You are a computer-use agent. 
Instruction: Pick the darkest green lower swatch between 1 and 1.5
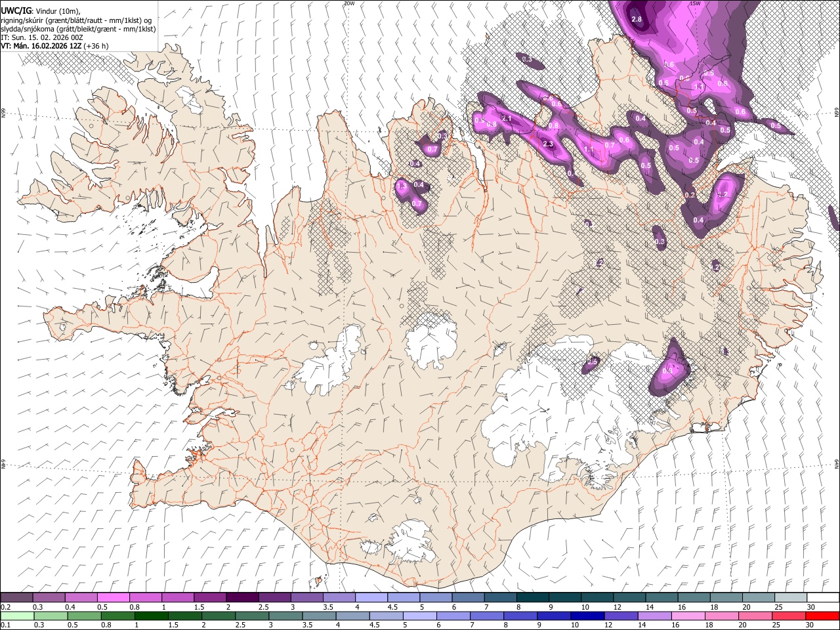pos(151,616)
